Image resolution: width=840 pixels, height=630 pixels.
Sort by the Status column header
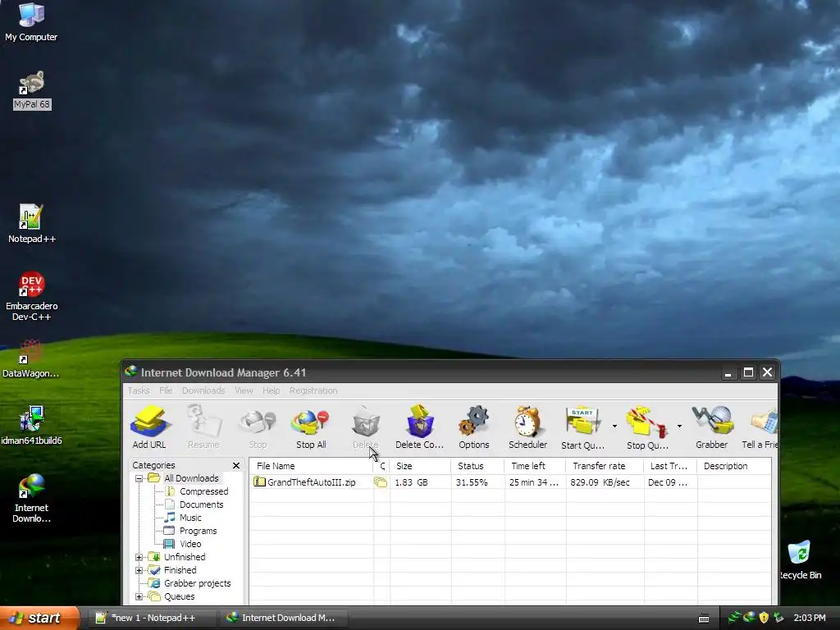[477, 466]
